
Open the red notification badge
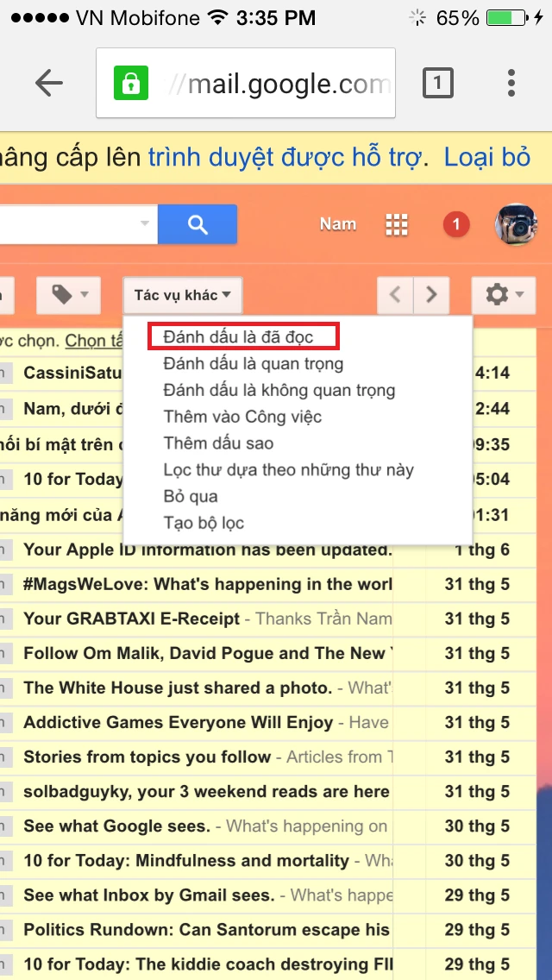pos(456,225)
